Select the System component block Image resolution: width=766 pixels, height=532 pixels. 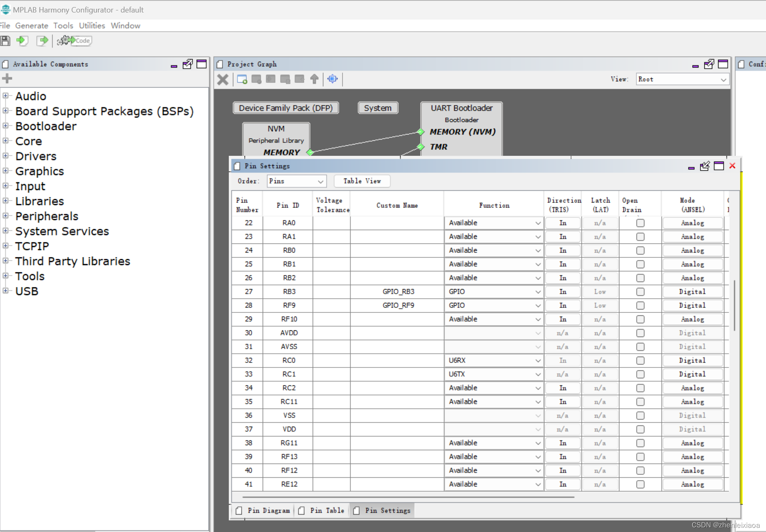(378, 108)
